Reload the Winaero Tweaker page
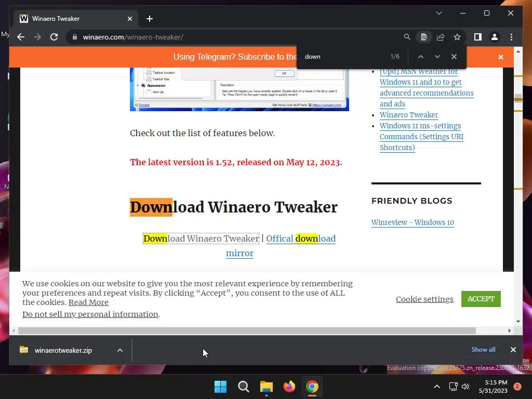The height and width of the screenshot is (399, 532). click(54, 37)
